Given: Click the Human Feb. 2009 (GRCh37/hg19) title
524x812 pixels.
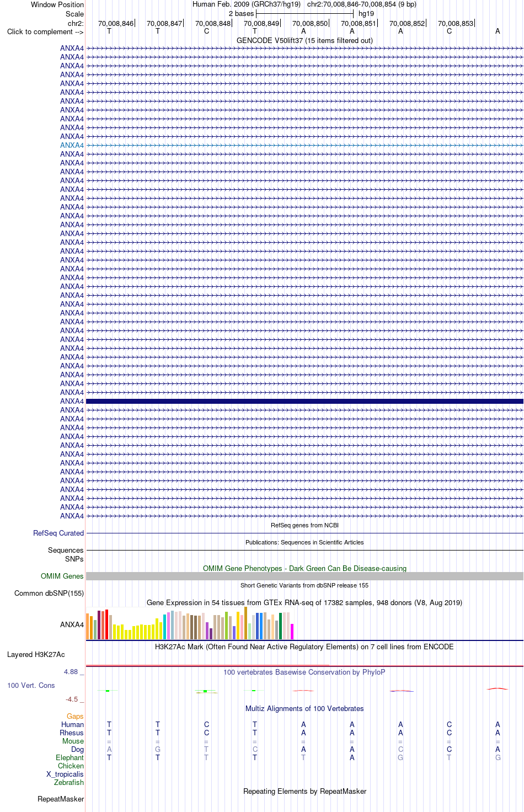Looking at the screenshot, I should coord(247,4).
